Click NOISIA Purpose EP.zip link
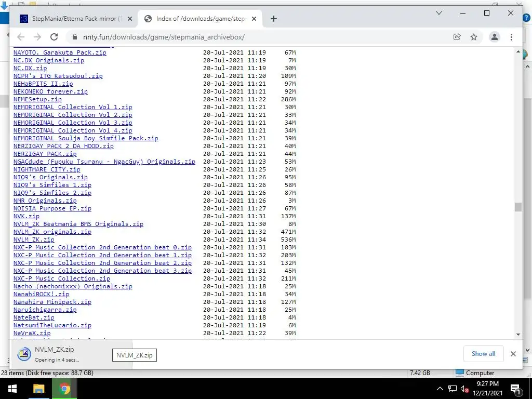Image resolution: width=532 pixels, height=399 pixels. [52, 209]
